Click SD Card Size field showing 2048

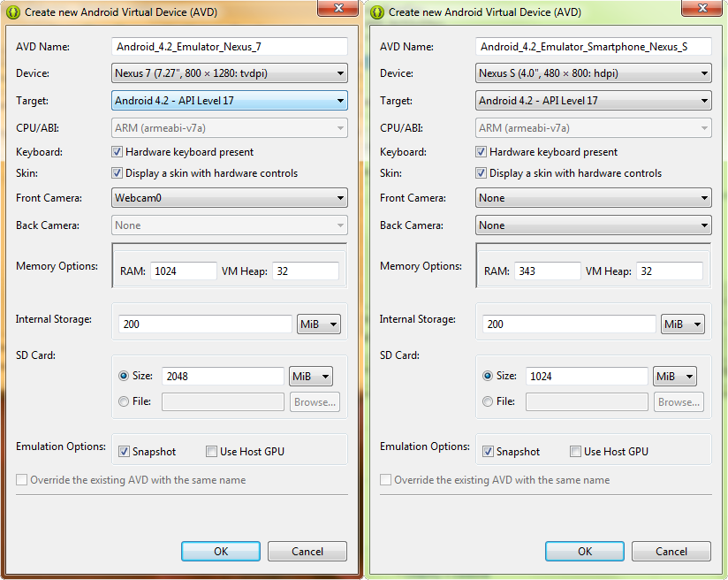pos(223,376)
